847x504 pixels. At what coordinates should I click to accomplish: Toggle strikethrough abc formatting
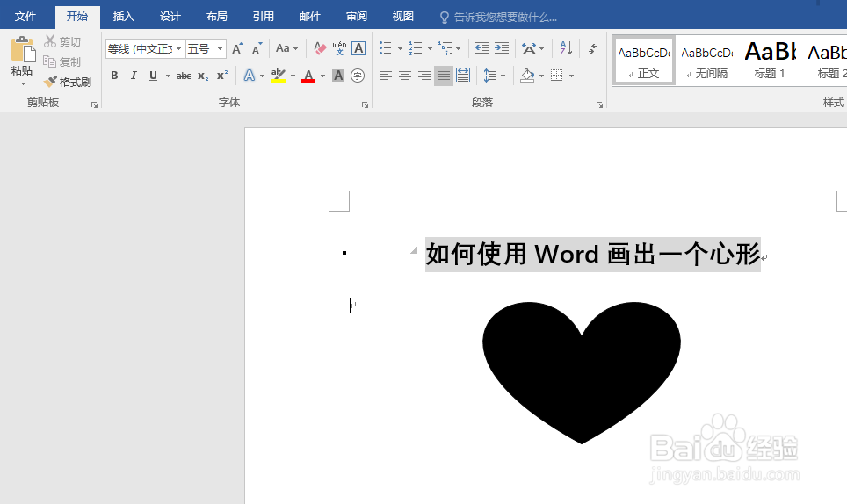pyautogui.click(x=184, y=76)
